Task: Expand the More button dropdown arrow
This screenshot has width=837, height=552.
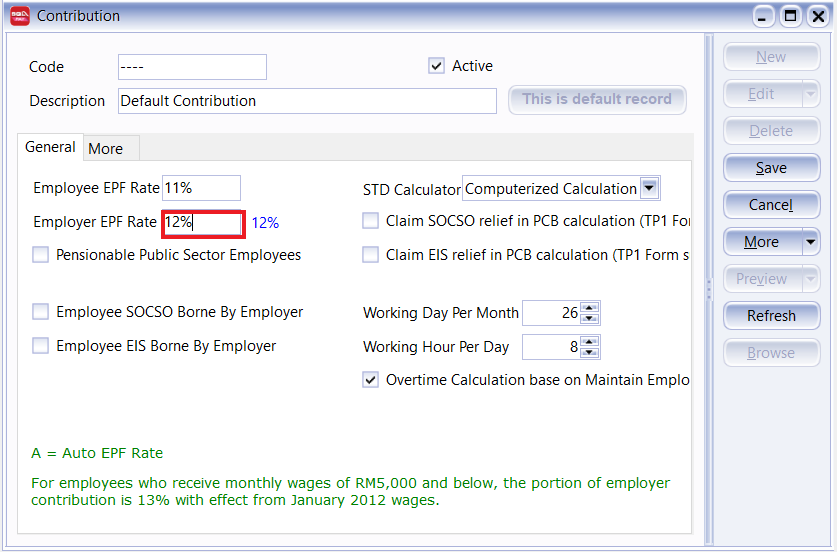Action: 811,242
